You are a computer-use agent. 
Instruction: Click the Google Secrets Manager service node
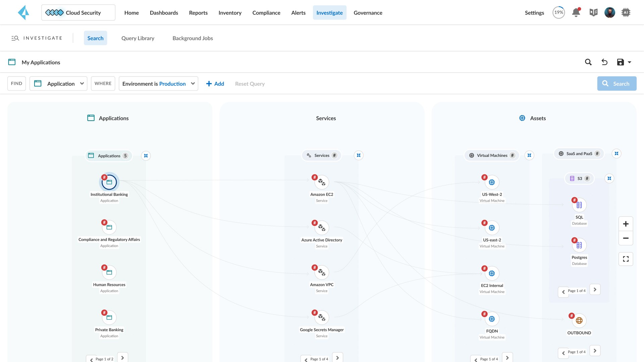click(322, 317)
